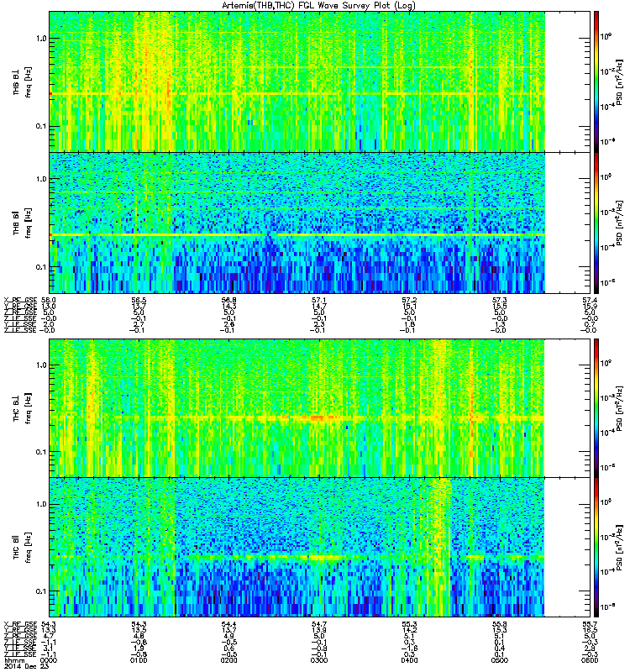
Task: Click THB X_RE_GSE value 57.2
Action: click(x=409, y=301)
